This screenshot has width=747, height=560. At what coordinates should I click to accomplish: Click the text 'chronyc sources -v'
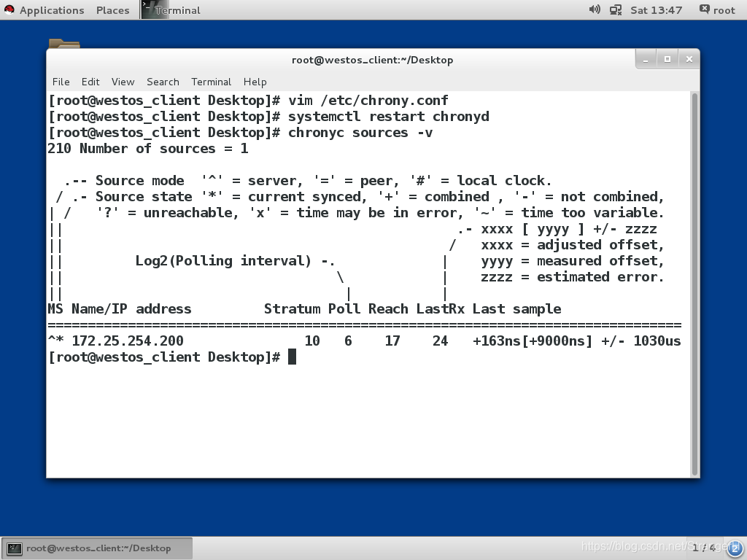point(360,133)
